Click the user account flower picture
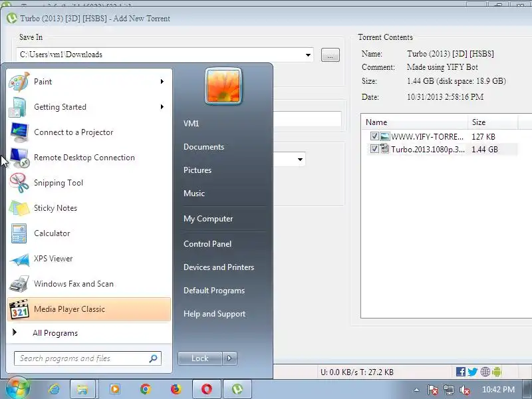This screenshot has height=399, width=532. tap(223, 86)
